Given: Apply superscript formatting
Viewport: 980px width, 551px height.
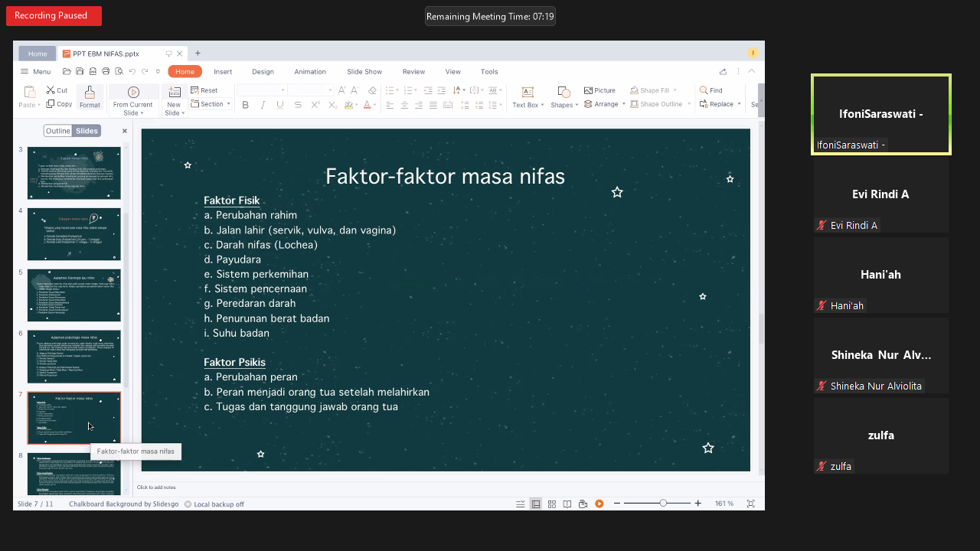Looking at the screenshot, I should pos(315,105).
